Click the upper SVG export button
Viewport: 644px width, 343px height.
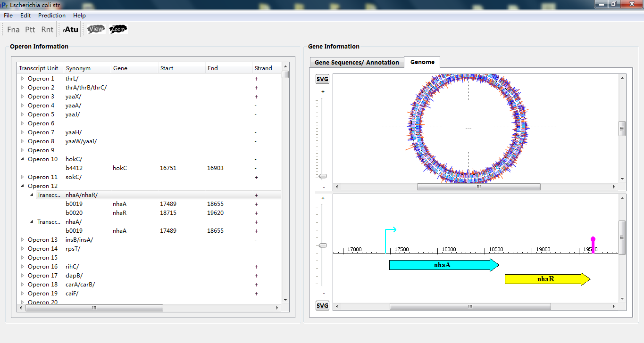(322, 79)
